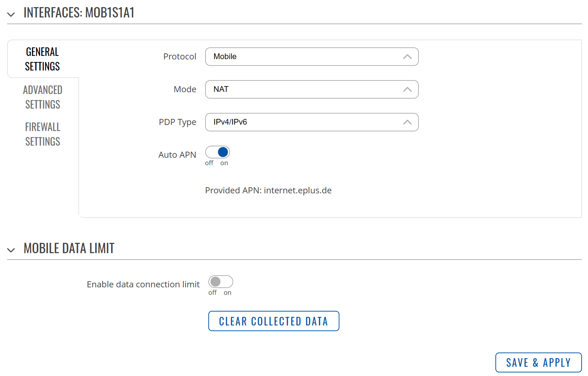Click the chevron inside the Protocol dropdown
Viewport: 588px width, 376px height.
[x=407, y=56]
